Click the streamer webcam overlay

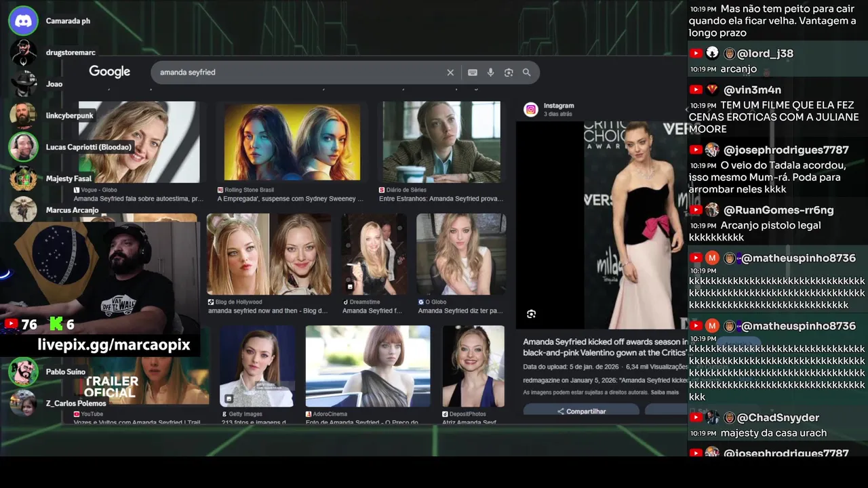point(100,278)
